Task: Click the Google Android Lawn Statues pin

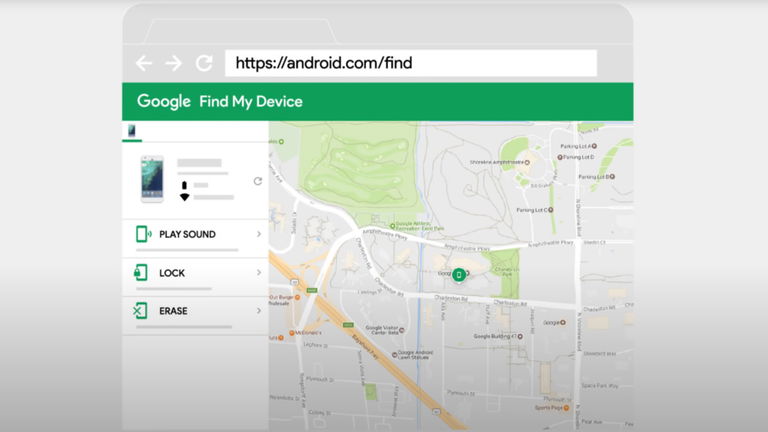Action: (394, 355)
